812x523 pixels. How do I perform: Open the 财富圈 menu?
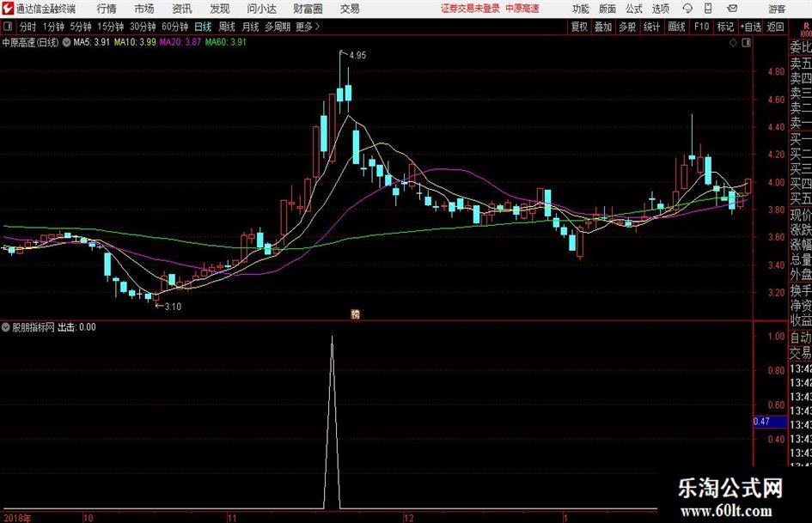(308, 9)
